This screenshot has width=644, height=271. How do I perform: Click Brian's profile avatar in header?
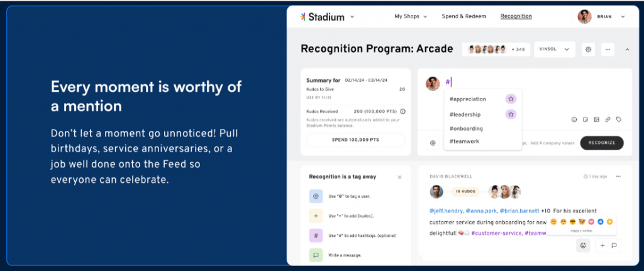click(584, 17)
